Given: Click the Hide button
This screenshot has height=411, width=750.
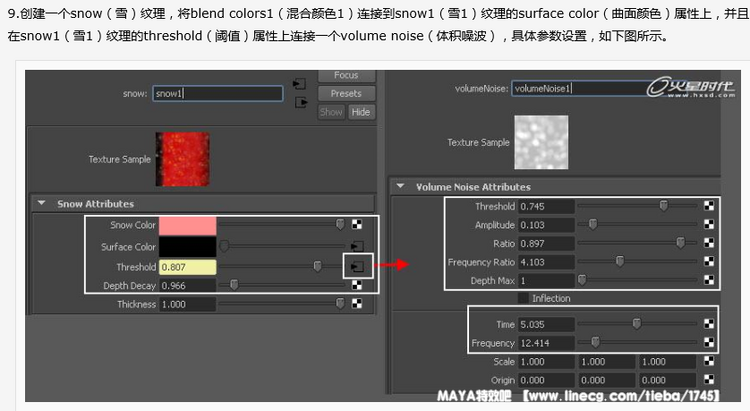Looking at the screenshot, I should click(361, 112).
